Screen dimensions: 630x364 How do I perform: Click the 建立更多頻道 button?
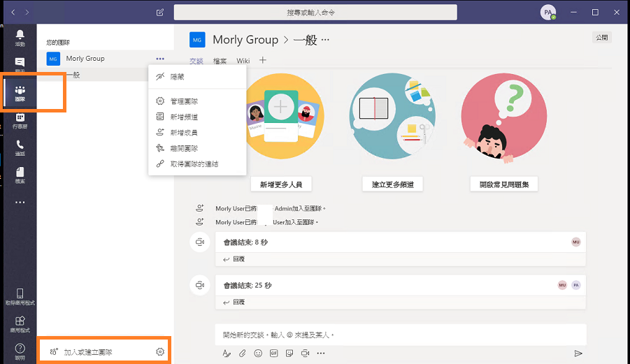392,184
